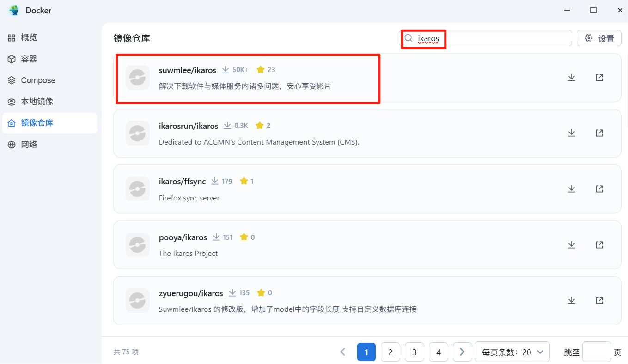This screenshot has width=628, height=364.
Task: Open the 设置 settings button
Action: click(599, 38)
